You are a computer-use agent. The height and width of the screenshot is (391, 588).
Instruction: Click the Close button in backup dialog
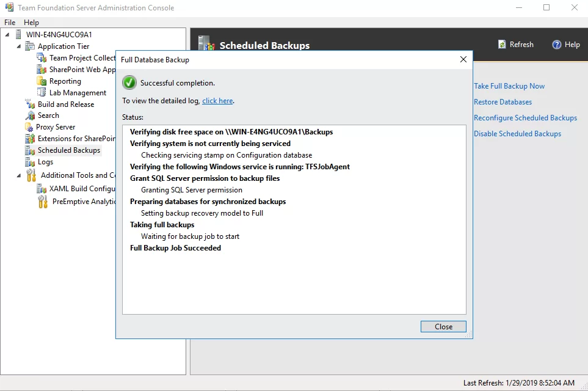pos(443,326)
